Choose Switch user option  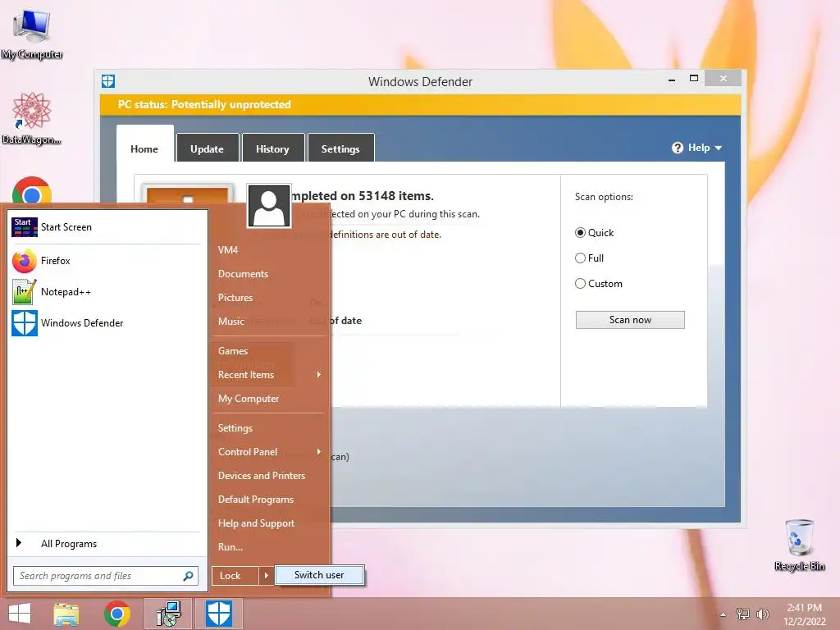point(319,575)
